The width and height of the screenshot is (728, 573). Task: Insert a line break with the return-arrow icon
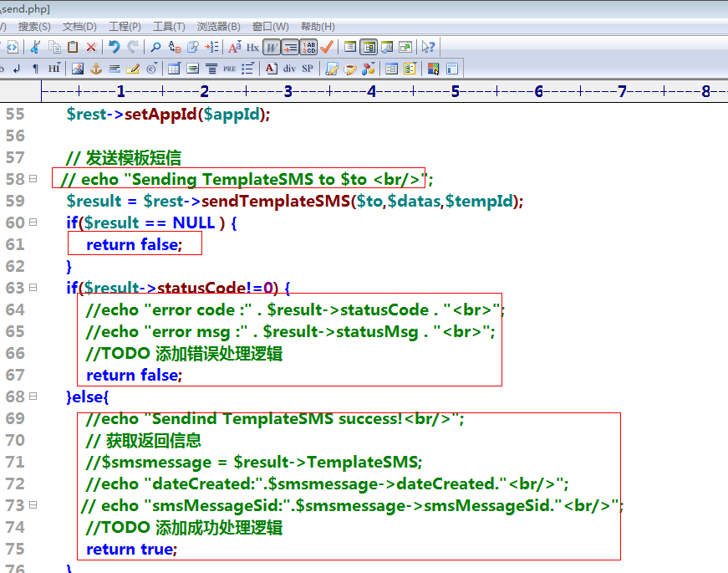(17, 69)
